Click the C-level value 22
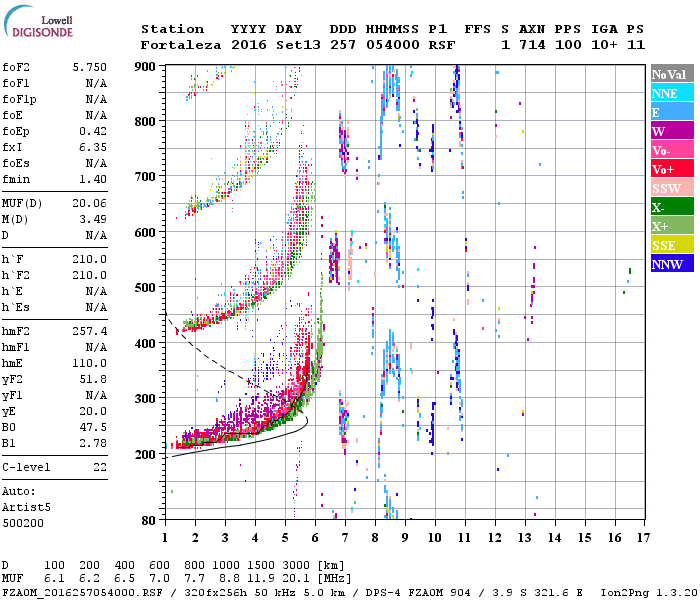 tap(100, 467)
